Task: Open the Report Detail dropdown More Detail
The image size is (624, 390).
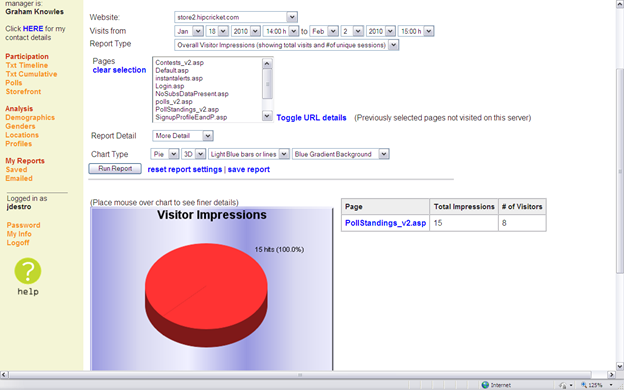Action: click(x=183, y=136)
